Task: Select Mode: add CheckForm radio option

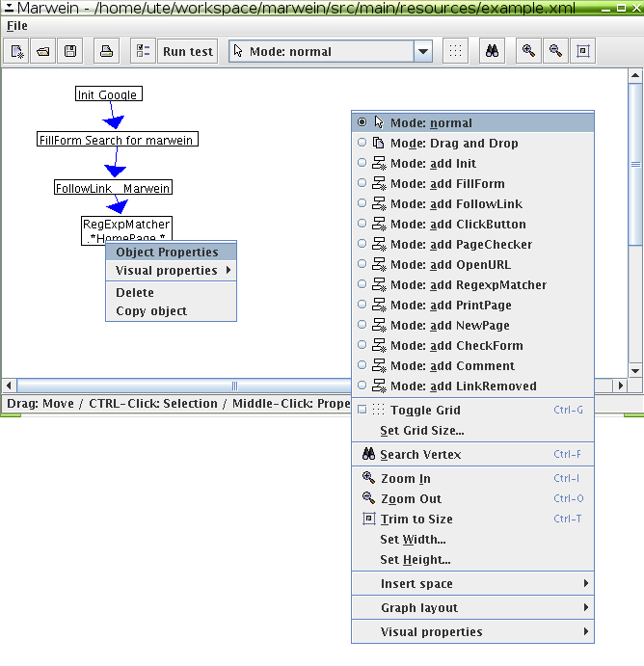Action: (362, 344)
